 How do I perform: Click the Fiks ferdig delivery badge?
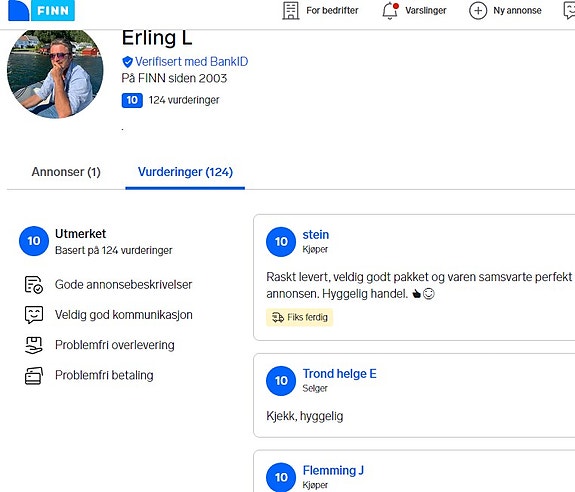click(300, 317)
